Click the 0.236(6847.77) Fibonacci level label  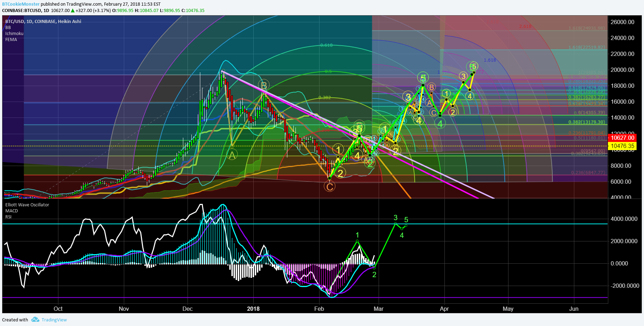pos(588,173)
